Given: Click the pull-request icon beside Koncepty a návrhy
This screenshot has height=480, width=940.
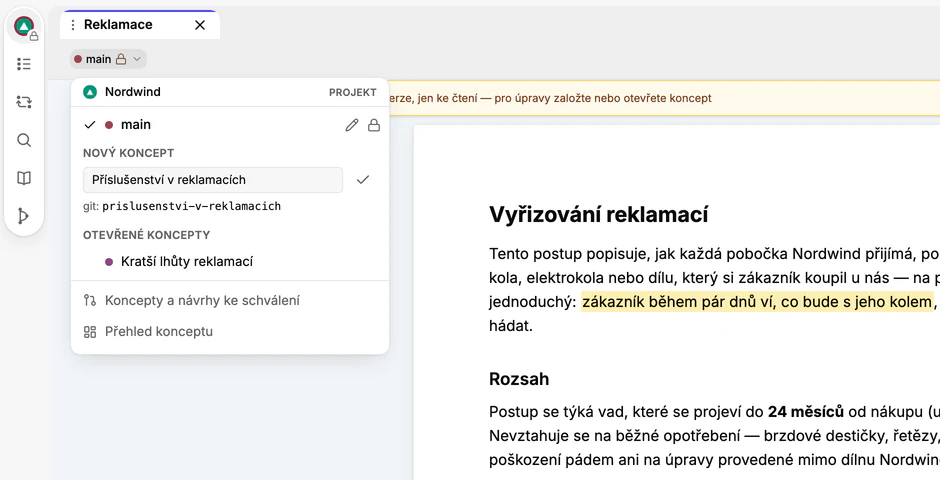Looking at the screenshot, I should (90, 300).
